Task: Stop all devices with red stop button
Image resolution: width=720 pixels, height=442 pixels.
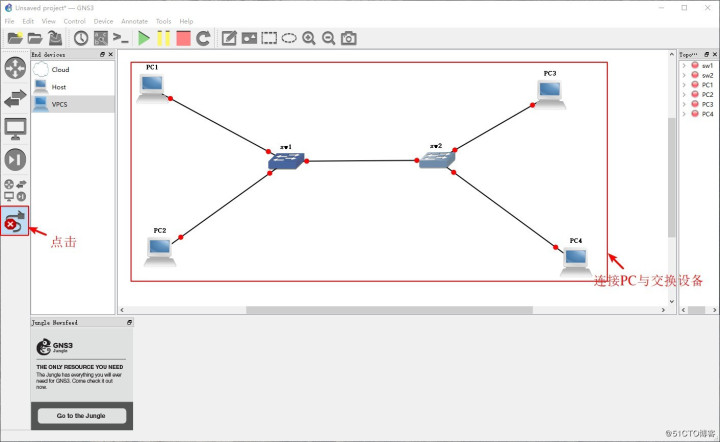Action: tap(183, 38)
